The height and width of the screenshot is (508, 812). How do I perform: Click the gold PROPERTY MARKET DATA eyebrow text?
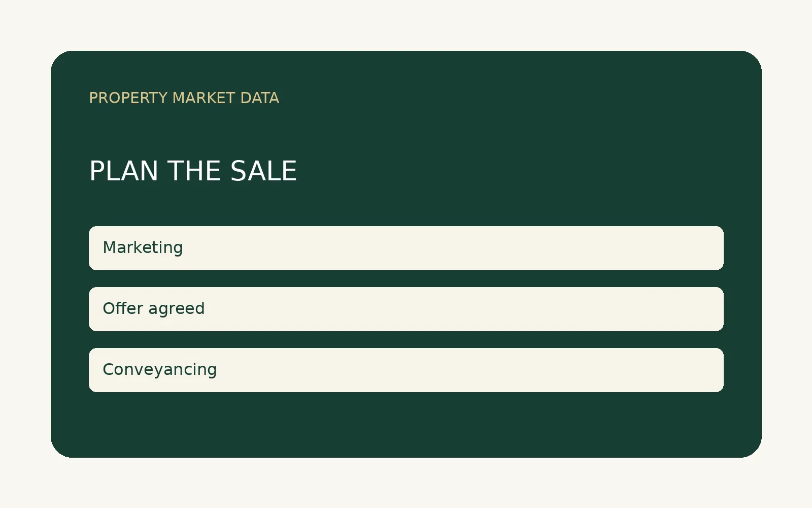(184, 98)
